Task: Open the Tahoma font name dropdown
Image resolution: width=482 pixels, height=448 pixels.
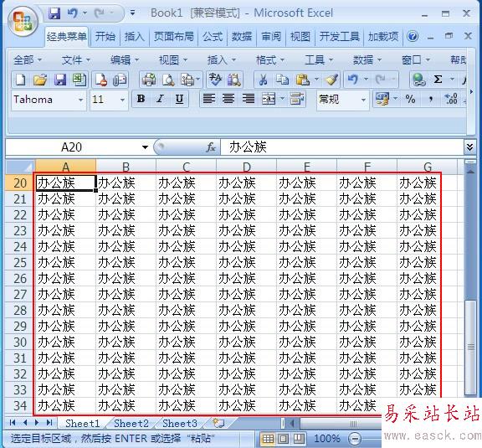Action: point(80,100)
